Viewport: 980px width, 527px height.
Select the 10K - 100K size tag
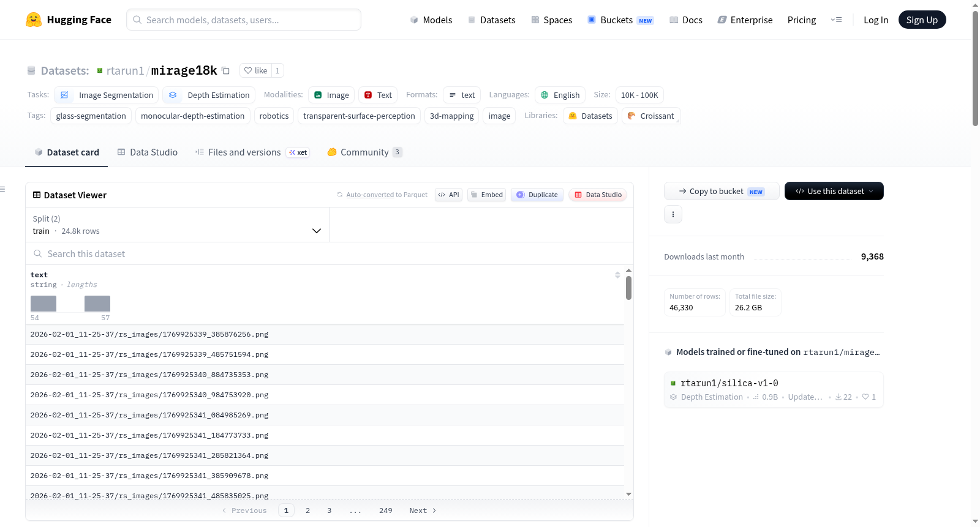click(639, 95)
